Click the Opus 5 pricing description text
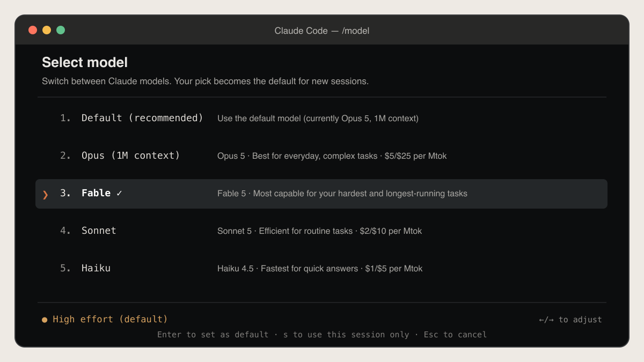Image resolution: width=644 pixels, height=362 pixels. [x=332, y=156]
